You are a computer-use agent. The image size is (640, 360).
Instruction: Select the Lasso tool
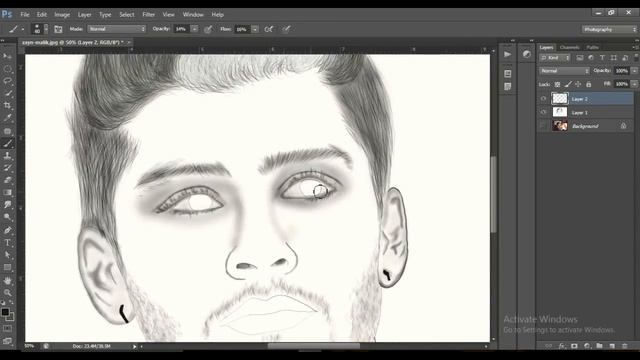point(7,81)
